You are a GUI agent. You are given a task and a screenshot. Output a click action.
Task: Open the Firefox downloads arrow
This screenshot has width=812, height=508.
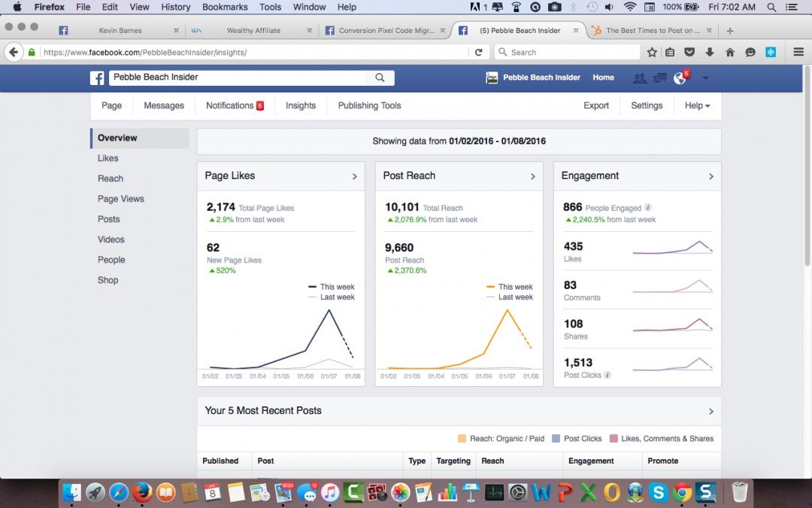pyautogui.click(x=710, y=53)
